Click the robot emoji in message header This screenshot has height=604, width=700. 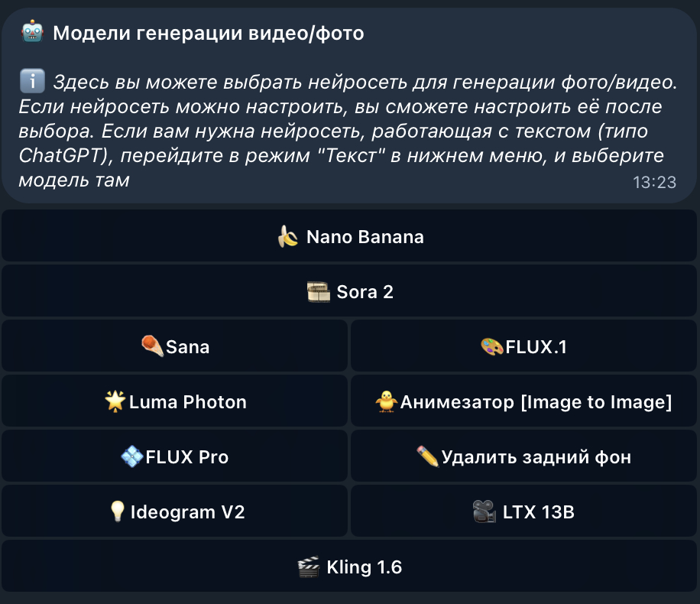point(32,33)
